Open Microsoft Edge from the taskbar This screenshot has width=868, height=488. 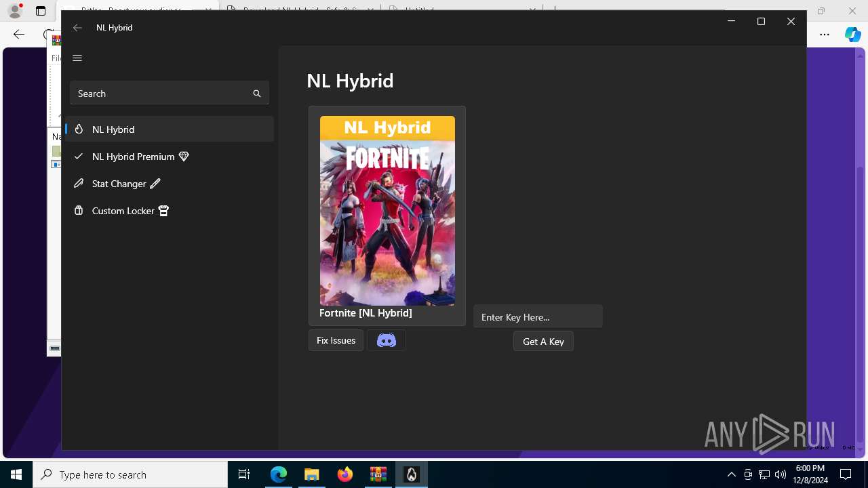click(x=279, y=474)
